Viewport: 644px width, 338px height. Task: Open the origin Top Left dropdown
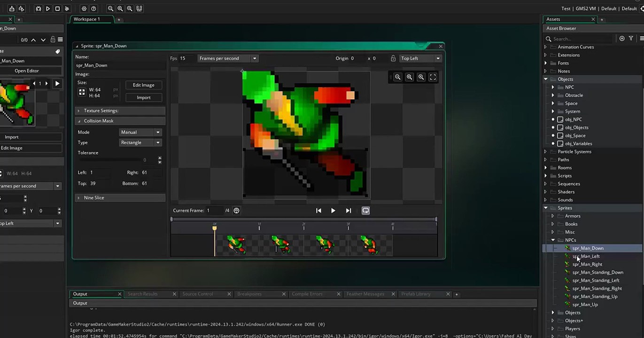pyautogui.click(x=420, y=58)
